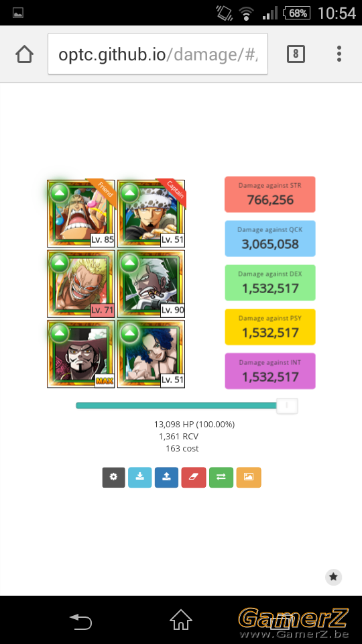The height and width of the screenshot is (644, 362).
Task: Tap the browser home icon
Action: [24, 54]
